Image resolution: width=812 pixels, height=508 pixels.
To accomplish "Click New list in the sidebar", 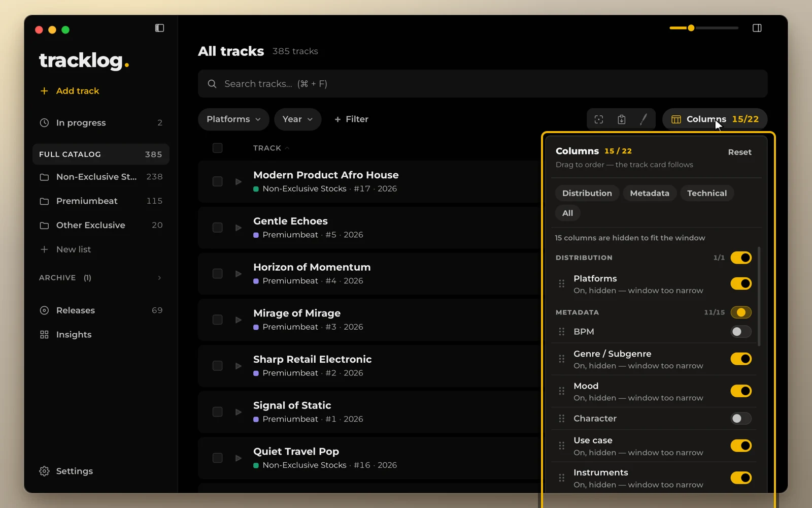I will click(x=65, y=249).
